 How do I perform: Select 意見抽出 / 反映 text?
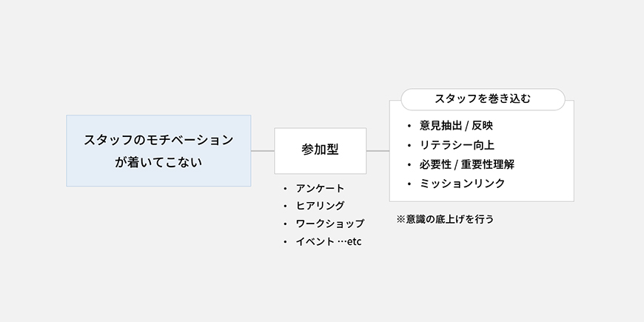tap(456, 126)
